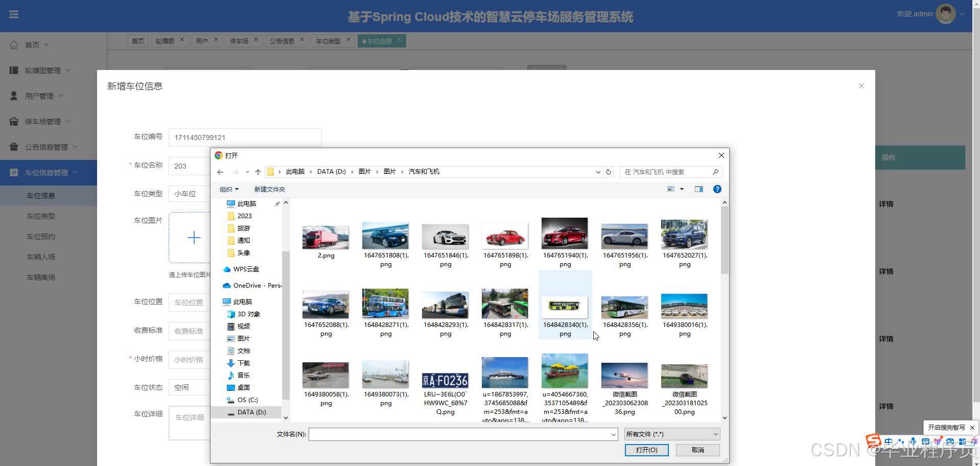This screenshot has height=466, width=980.
Task: Click the 图片 breadcrumb after DATA (D:)
Action: 365,172
